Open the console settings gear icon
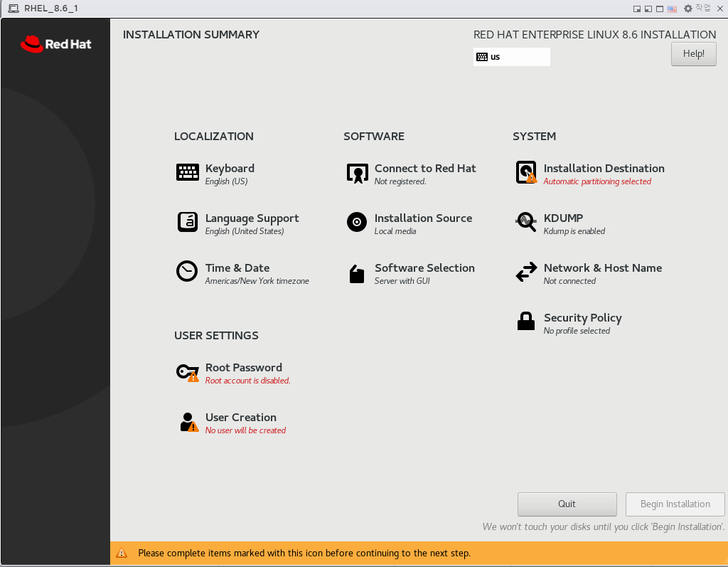 (688, 9)
